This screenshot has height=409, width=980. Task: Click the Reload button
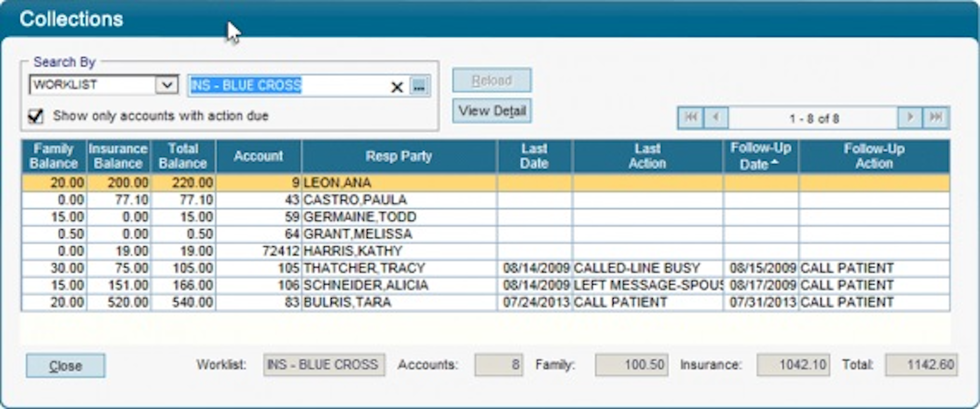(x=492, y=81)
